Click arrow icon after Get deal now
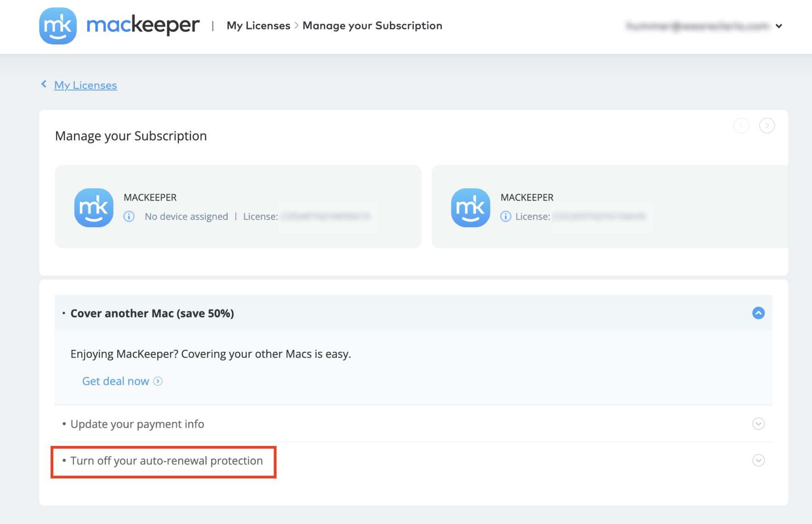The width and height of the screenshot is (812, 524). [x=158, y=381]
